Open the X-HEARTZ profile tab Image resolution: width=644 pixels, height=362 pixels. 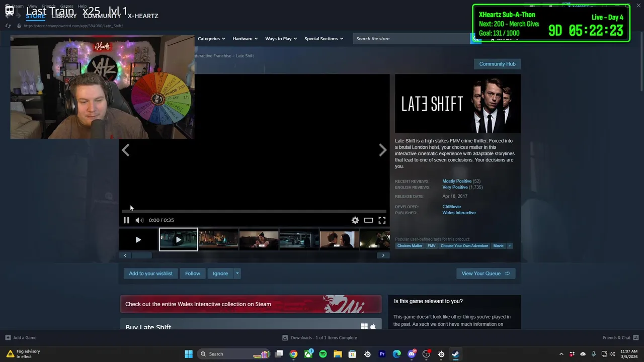pyautogui.click(x=143, y=16)
